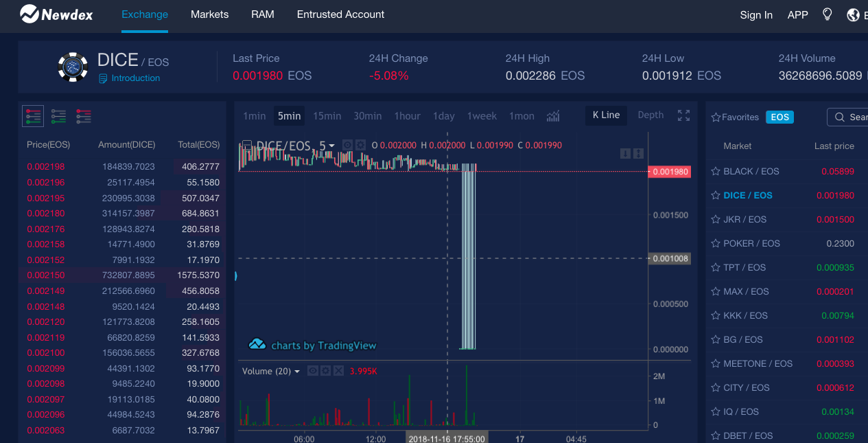Image resolution: width=868 pixels, height=443 pixels.
Task: Click the market search field
Action: (x=848, y=117)
